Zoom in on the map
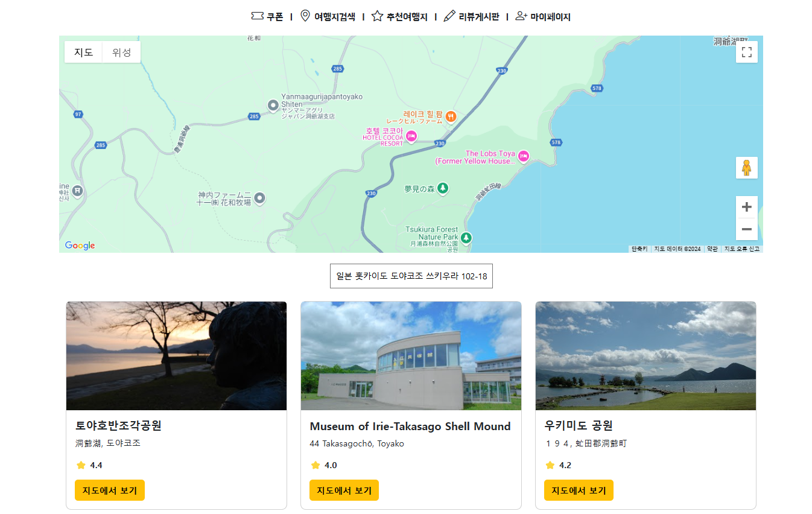Viewport: 812px width, 514px height. click(747, 207)
